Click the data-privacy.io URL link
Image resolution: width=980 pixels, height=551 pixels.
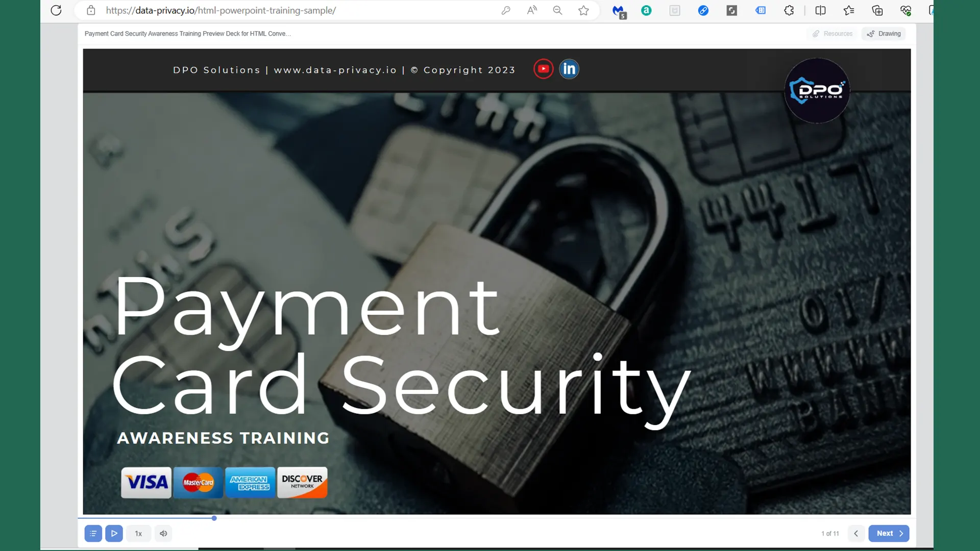click(335, 69)
